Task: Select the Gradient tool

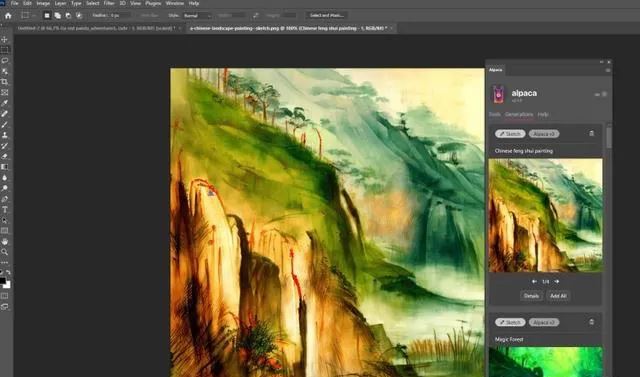Action: [4, 167]
